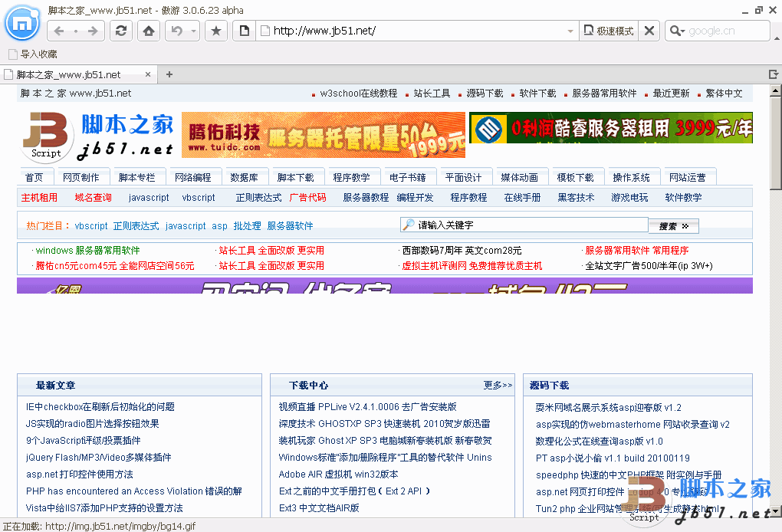
Task: Open a new tab with the plus button
Action: click(169, 74)
